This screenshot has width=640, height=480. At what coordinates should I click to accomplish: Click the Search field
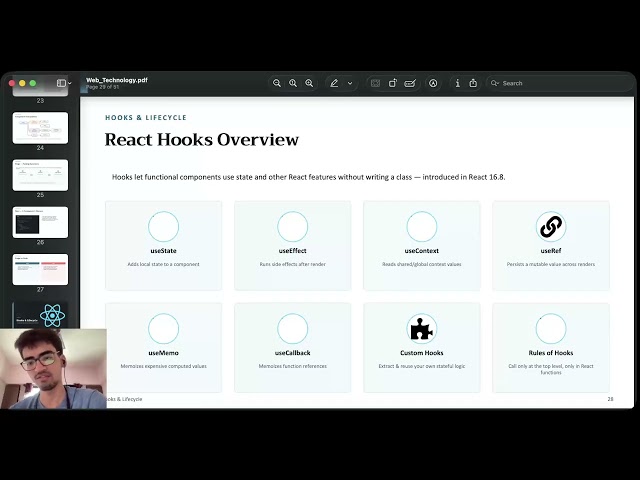click(559, 83)
